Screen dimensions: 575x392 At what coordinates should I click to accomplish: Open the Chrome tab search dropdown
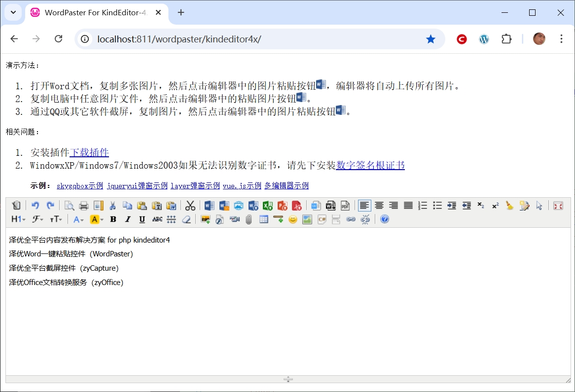point(13,13)
